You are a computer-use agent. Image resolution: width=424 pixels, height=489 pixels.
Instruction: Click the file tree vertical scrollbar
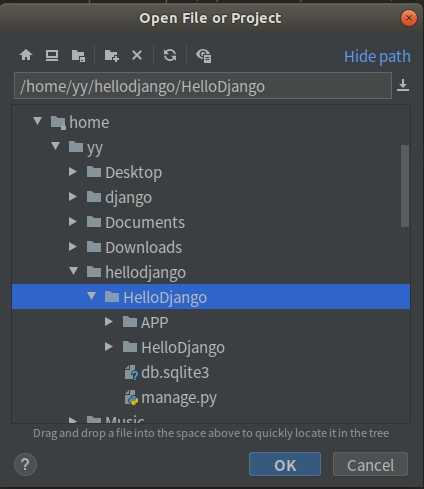click(405, 186)
